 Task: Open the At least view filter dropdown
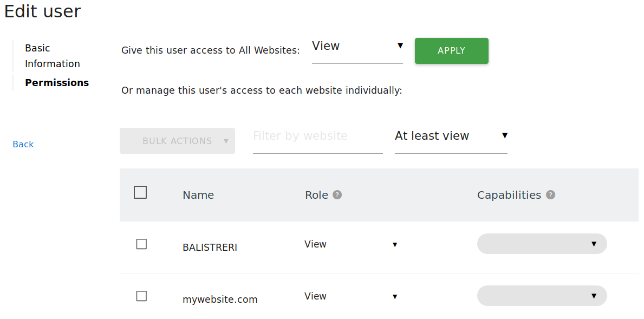coord(451,136)
